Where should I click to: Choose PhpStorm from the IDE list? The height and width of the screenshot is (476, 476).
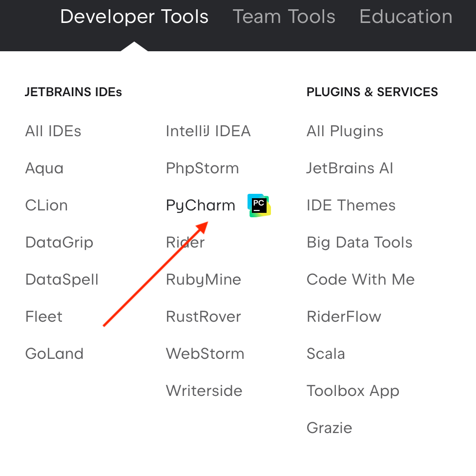(x=203, y=169)
